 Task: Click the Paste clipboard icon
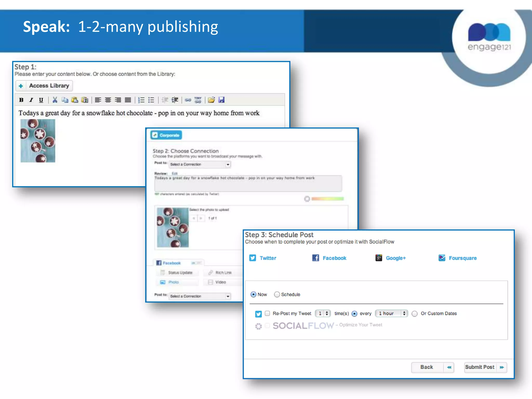[75, 100]
